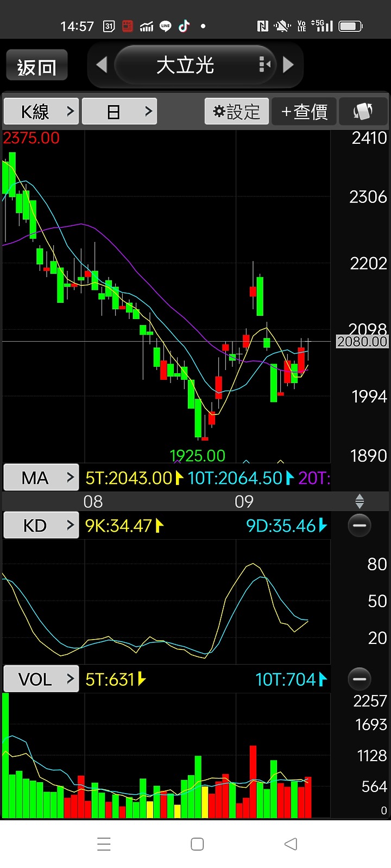Open Android recent apps menu button
Viewport: 391px width, 868px height.
(x=104, y=844)
